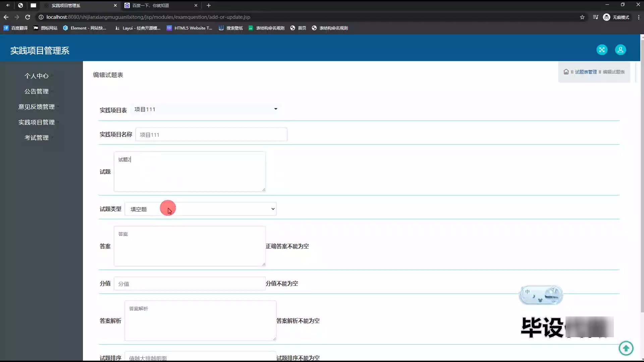
Task: Click the site info icon in address bar
Action: tap(41, 17)
